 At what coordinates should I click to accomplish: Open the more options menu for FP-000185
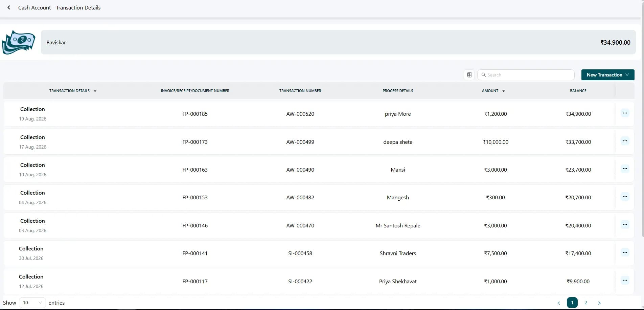click(625, 113)
